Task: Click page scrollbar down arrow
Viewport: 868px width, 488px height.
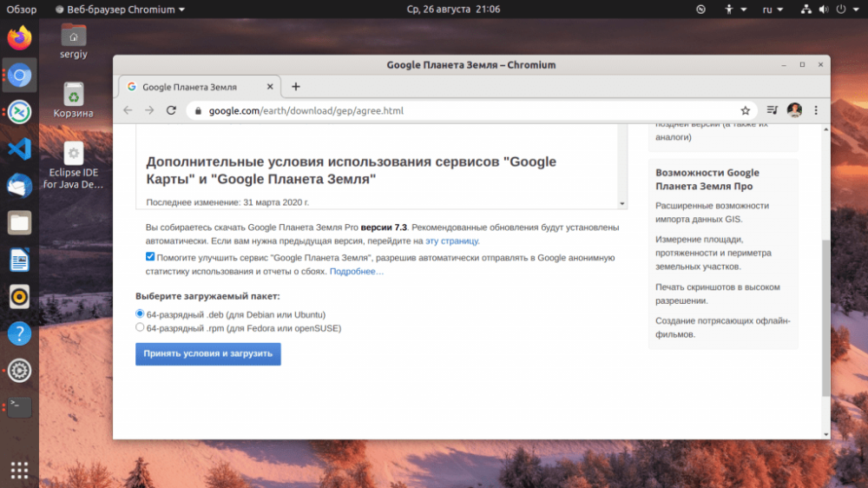Action: pyautogui.click(x=826, y=435)
